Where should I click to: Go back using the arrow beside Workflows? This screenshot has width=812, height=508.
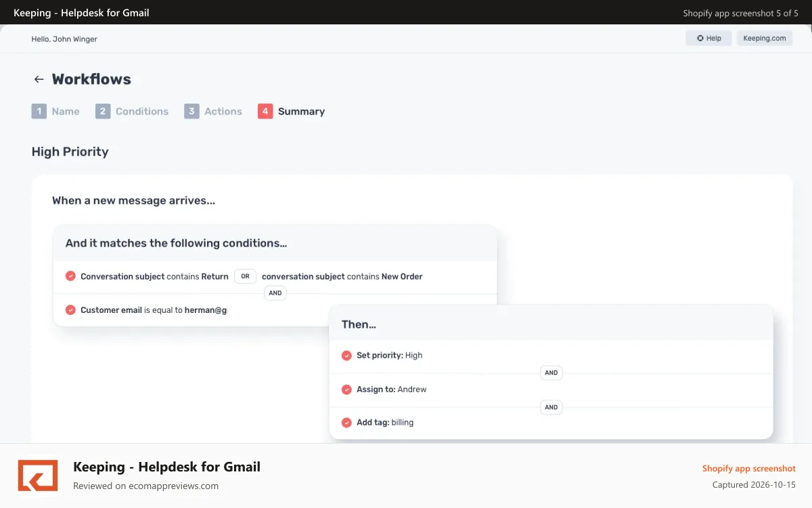(x=39, y=79)
